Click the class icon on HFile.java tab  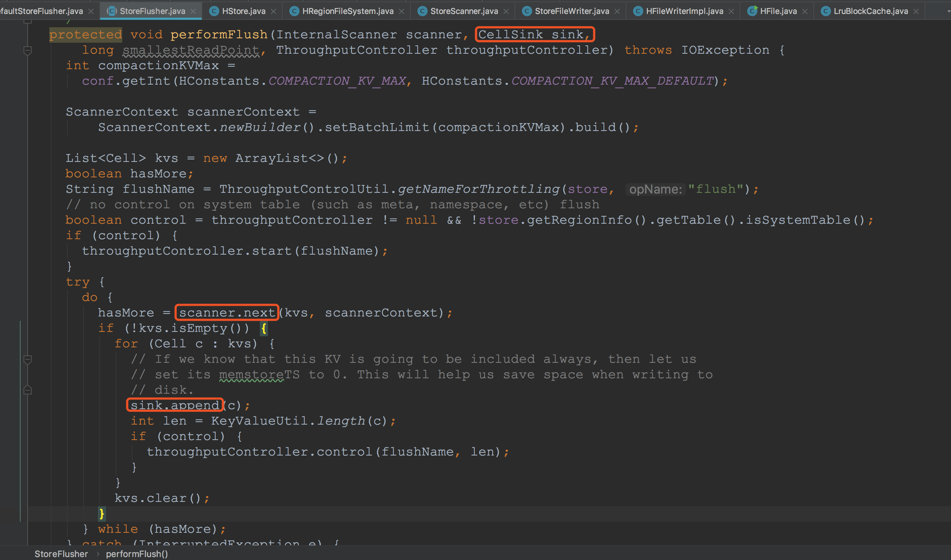point(752,11)
